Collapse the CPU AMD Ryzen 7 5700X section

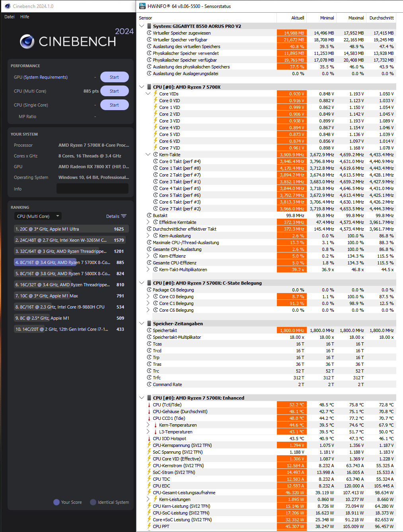(x=142, y=87)
